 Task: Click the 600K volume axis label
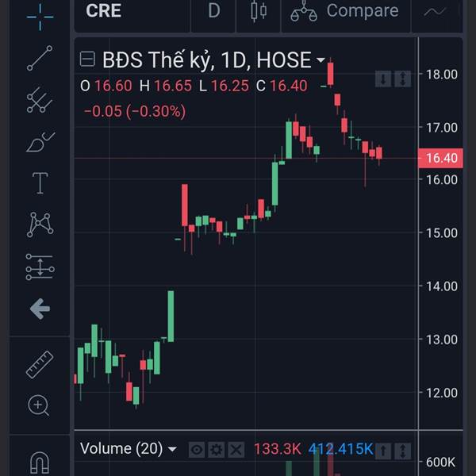pyautogui.click(x=440, y=463)
